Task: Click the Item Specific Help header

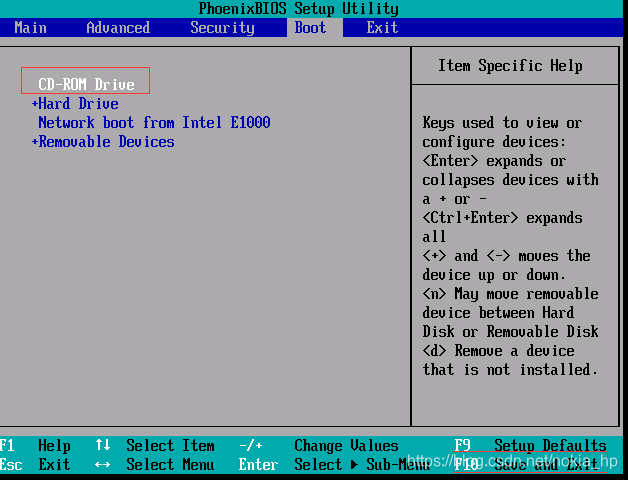Action: [510, 65]
